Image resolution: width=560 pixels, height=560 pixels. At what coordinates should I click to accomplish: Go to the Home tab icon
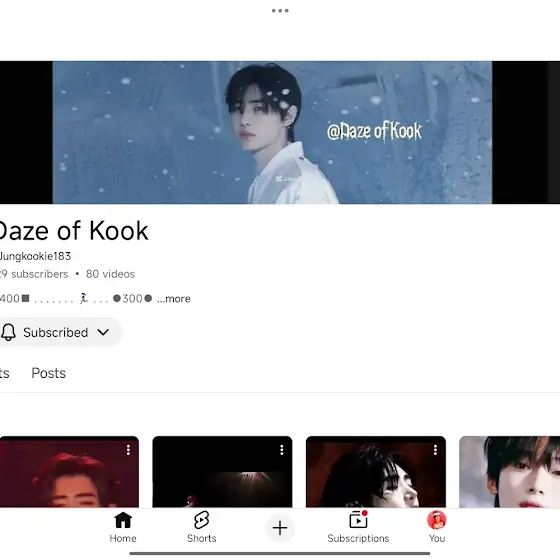coord(123,520)
